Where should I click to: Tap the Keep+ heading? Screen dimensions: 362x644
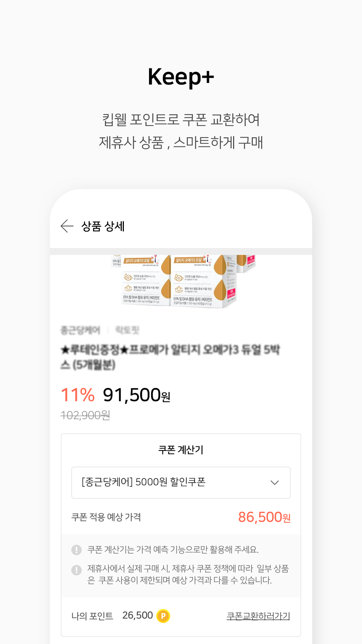click(181, 77)
